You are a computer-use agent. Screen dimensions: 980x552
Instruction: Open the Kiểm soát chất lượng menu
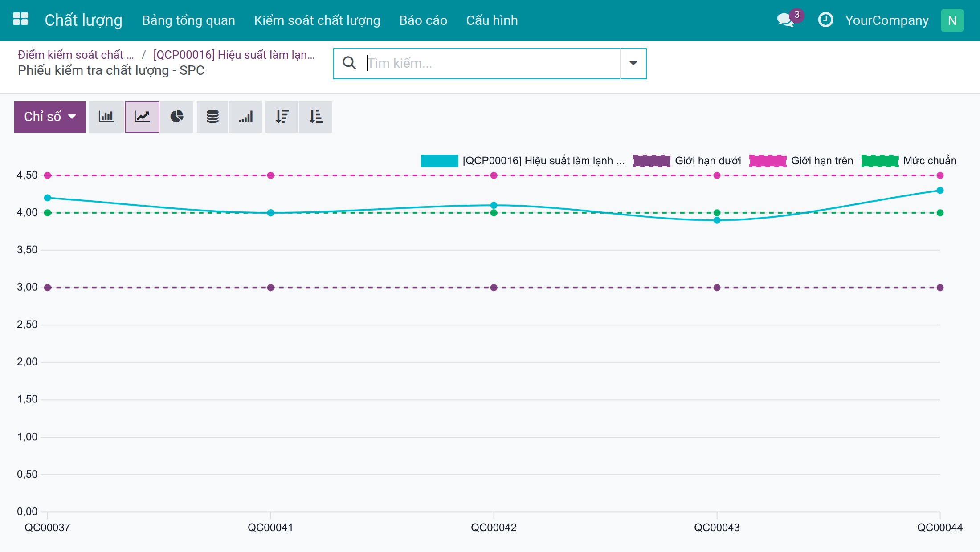[x=317, y=20]
